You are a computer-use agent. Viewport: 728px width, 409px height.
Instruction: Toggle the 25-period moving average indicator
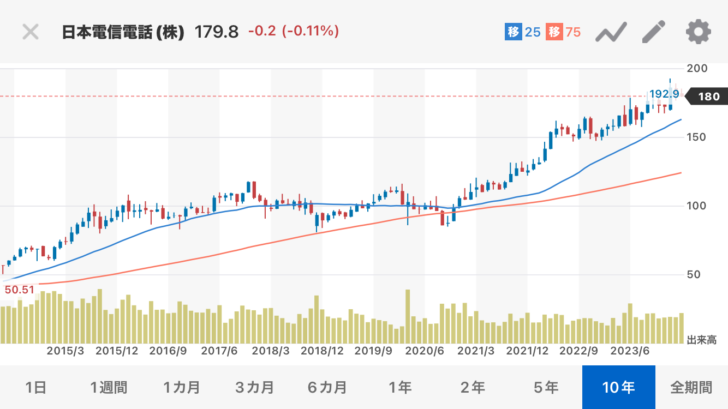[522, 32]
